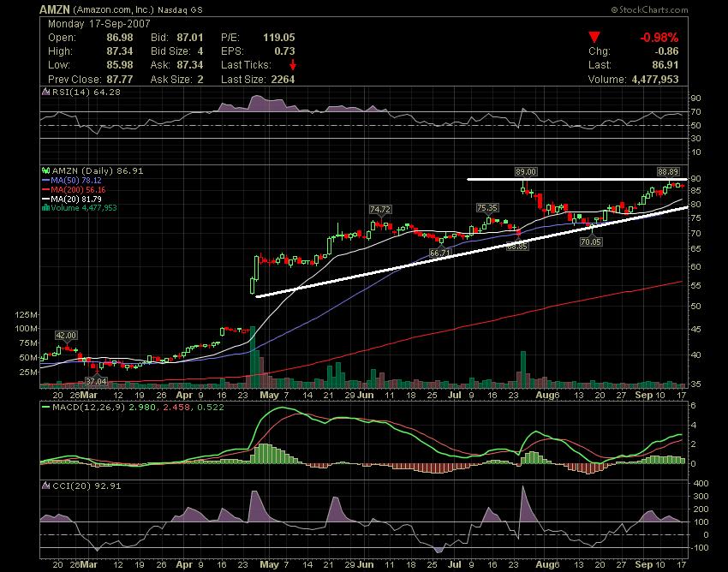Click the Volume value 4,477,953 in header

click(655, 80)
